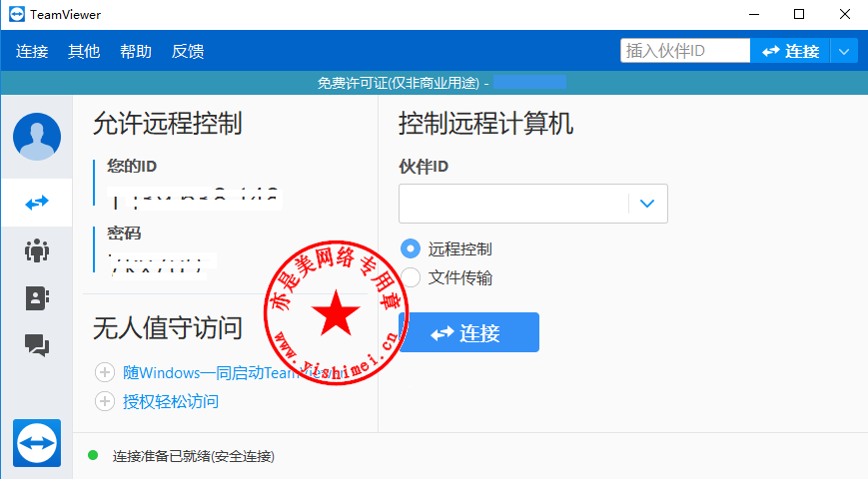Focus the 插入伙伴ID input field
868x479 pixels.
[x=685, y=51]
